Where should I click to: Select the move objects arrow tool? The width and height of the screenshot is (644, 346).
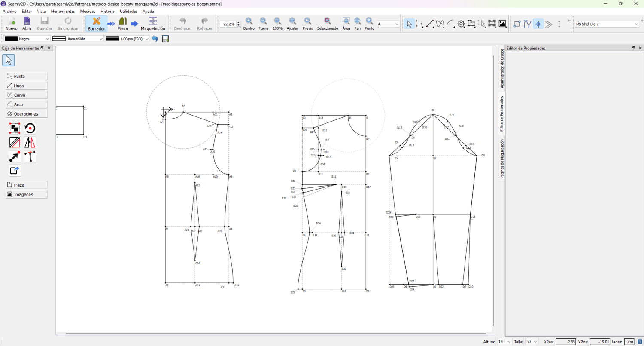click(x=15, y=156)
